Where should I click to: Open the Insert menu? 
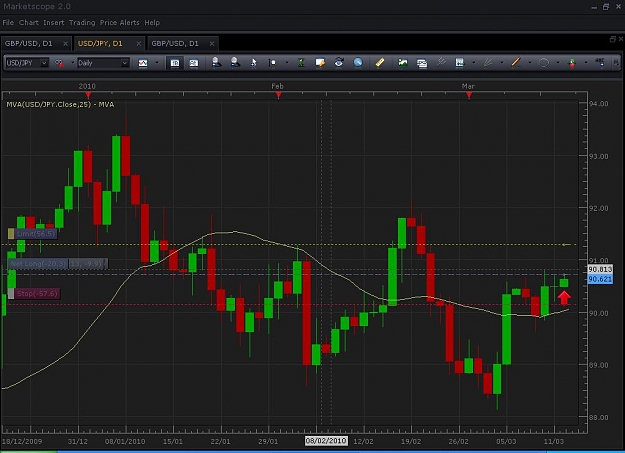(x=54, y=23)
